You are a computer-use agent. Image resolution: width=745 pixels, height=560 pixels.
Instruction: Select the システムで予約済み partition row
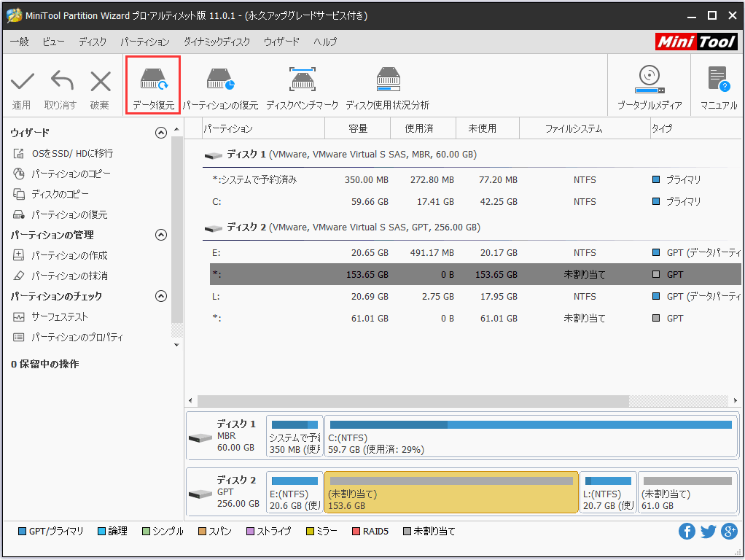click(x=475, y=179)
